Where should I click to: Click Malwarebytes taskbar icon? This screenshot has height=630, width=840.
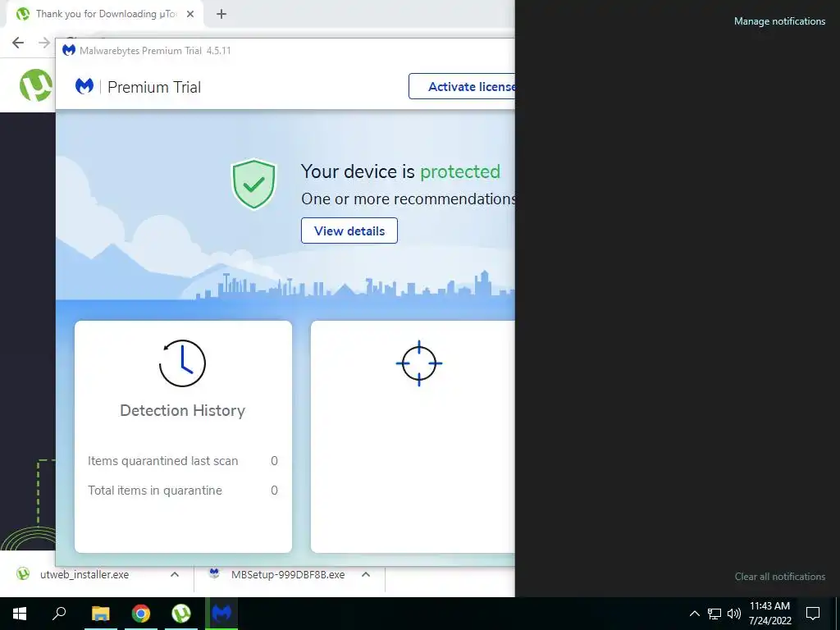tap(221, 614)
